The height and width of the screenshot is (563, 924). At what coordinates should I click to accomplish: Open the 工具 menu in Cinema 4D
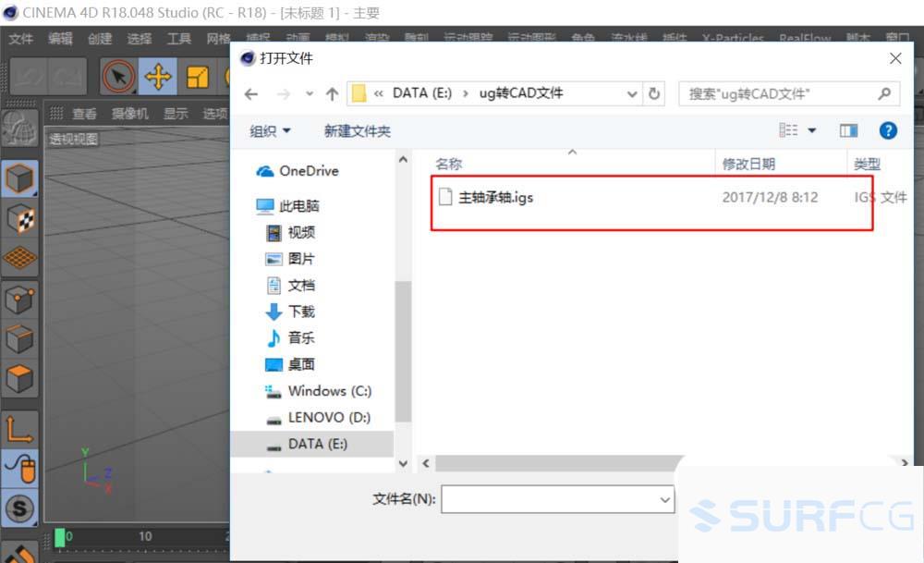[x=178, y=39]
